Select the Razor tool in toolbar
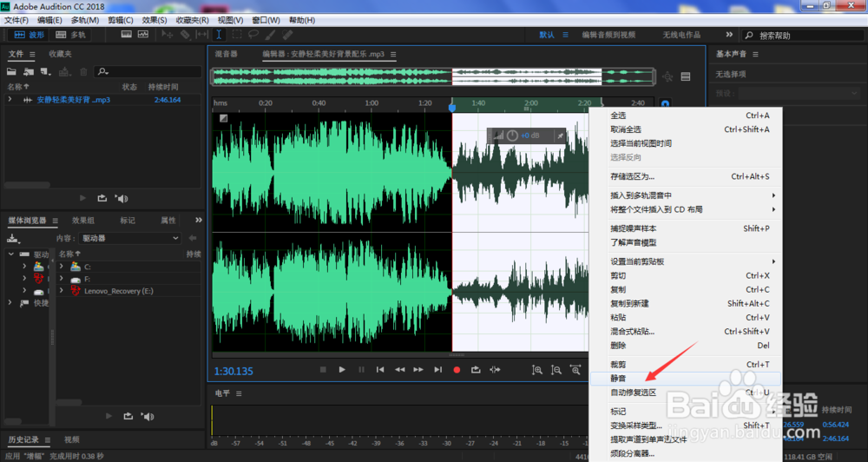868x462 pixels. pyautogui.click(x=185, y=35)
